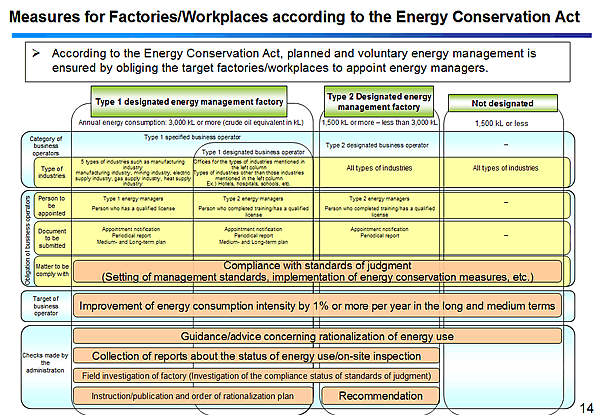Click 'Type 1 energy managers' cell
The image size is (600, 415).
(x=133, y=199)
